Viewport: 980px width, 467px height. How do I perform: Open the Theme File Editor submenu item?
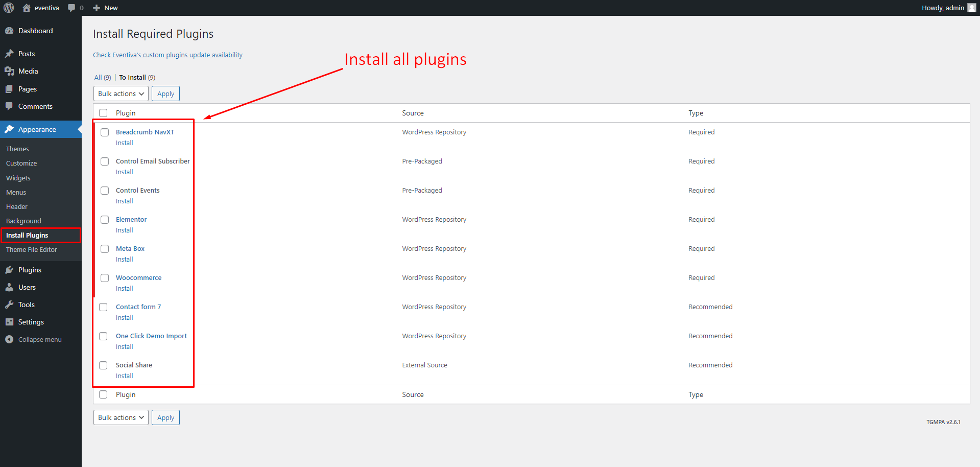[x=32, y=249]
